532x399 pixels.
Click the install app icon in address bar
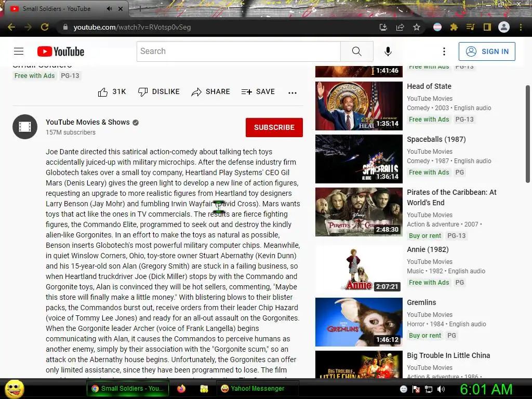point(383,27)
